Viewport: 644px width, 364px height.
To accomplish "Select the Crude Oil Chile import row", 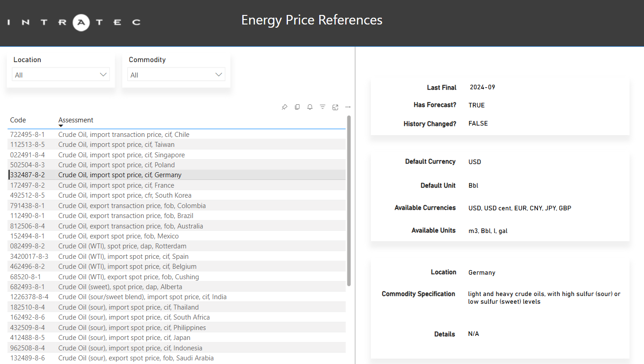I will pyautogui.click(x=124, y=135).
